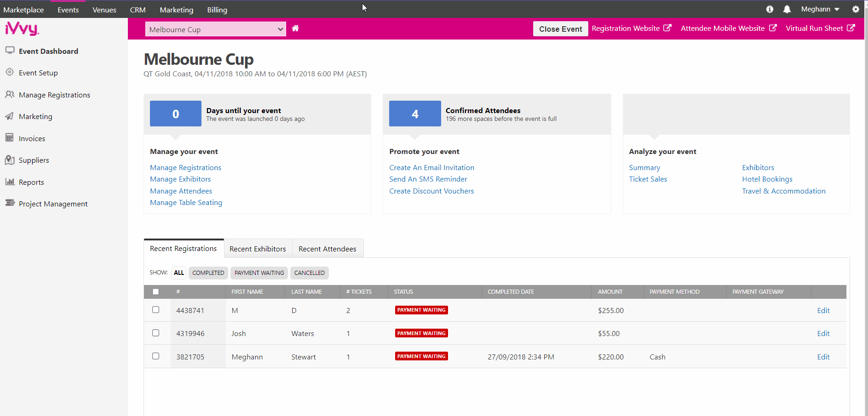
Task: Open the notifications bell icon
Action: click(787, 10)
